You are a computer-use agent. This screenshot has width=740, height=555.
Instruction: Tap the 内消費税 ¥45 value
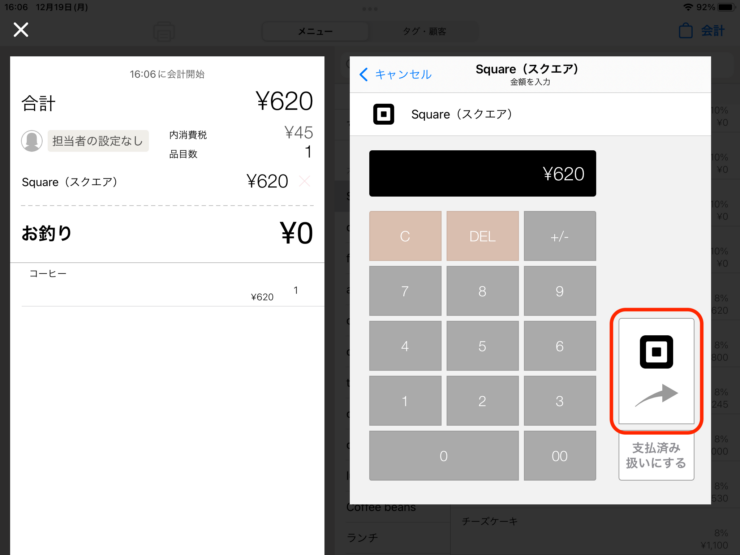298,133
